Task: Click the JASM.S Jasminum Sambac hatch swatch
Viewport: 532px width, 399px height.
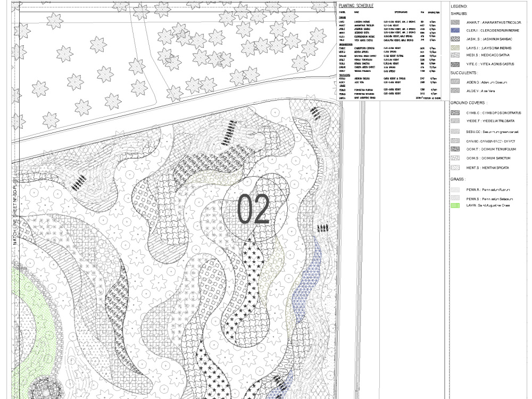Action: [455, 39]
